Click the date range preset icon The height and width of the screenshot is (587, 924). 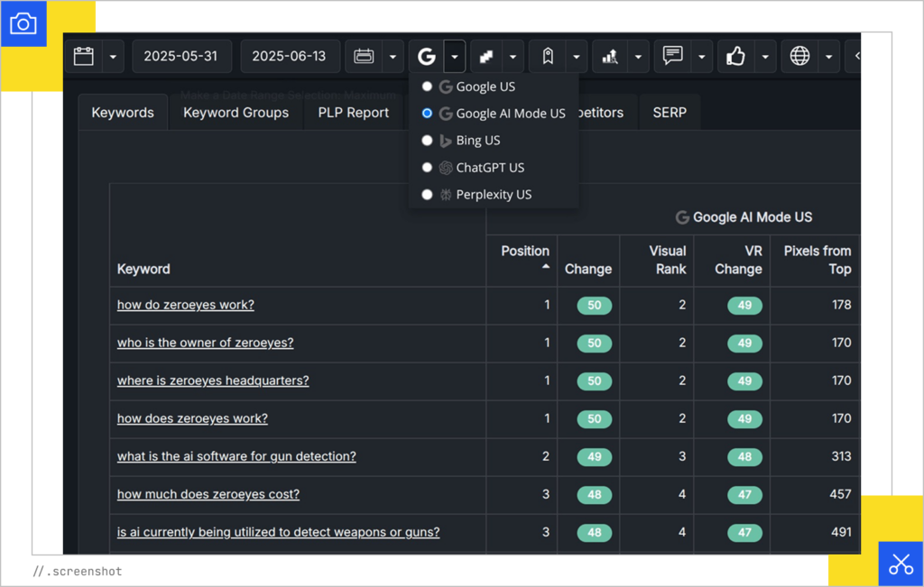pyautogui.click(x=364, y=57)
